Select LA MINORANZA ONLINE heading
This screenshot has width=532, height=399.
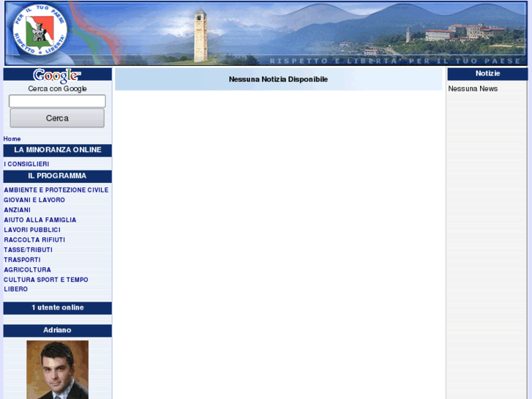pyautogui.click(x=57, y=150)
